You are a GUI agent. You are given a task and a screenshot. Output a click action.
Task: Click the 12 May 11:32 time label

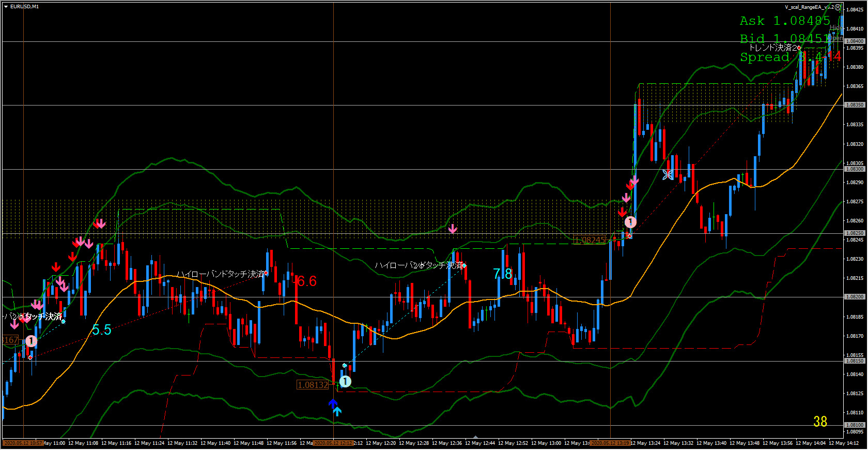(x=182, y=443)
